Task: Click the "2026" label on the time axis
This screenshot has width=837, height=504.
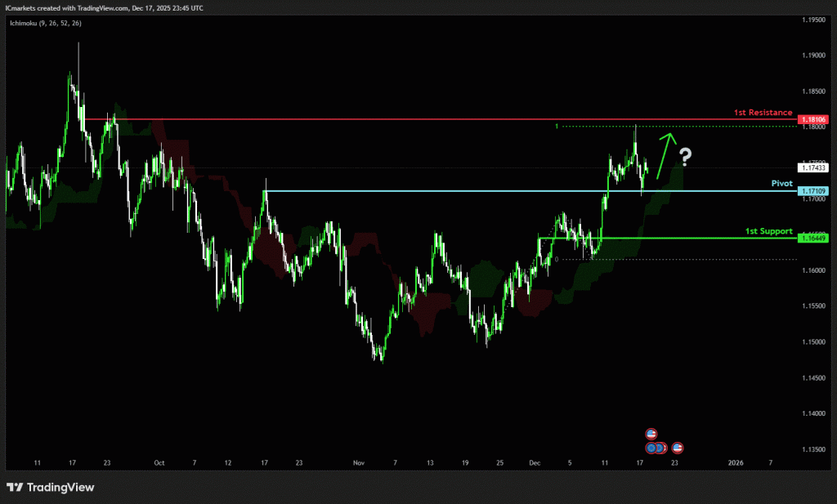Action: pos(736,462)
